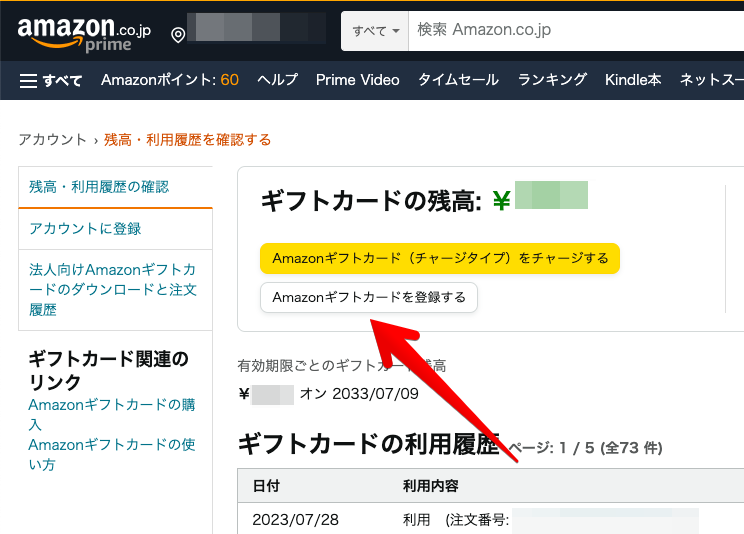The image size is (744, 534).
Task: Click the アカウント breadcrumb link
Action: click(x=53, y=140)
